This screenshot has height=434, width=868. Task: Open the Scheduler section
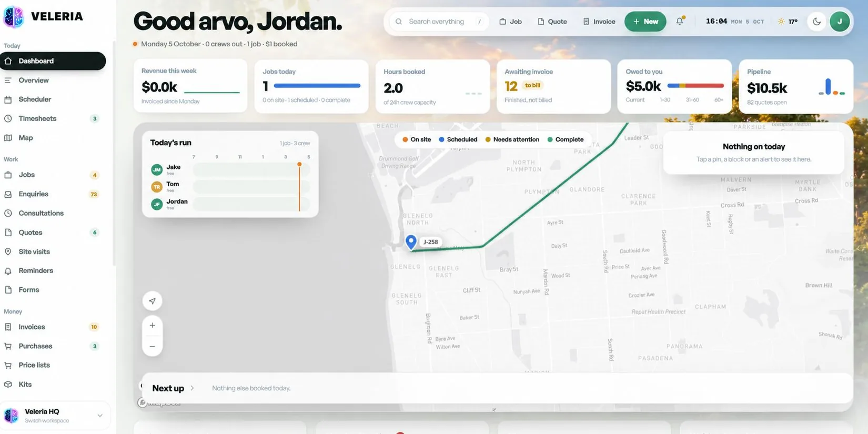(53, 99)
